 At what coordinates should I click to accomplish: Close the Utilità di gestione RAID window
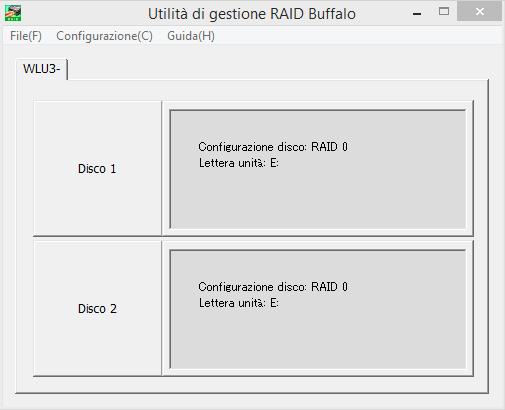(x=480, y=11)
